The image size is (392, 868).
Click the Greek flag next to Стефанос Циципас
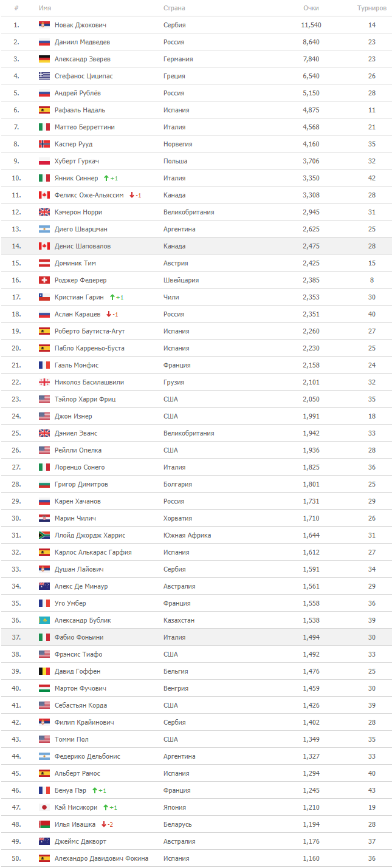(44, 76)
